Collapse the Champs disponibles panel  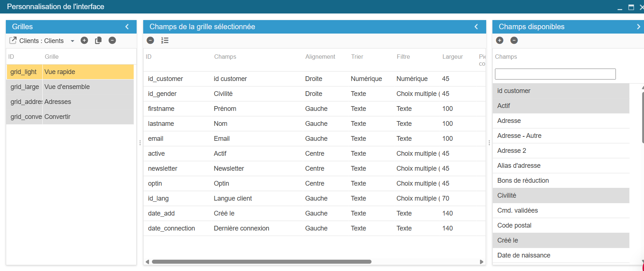point(639,27)
